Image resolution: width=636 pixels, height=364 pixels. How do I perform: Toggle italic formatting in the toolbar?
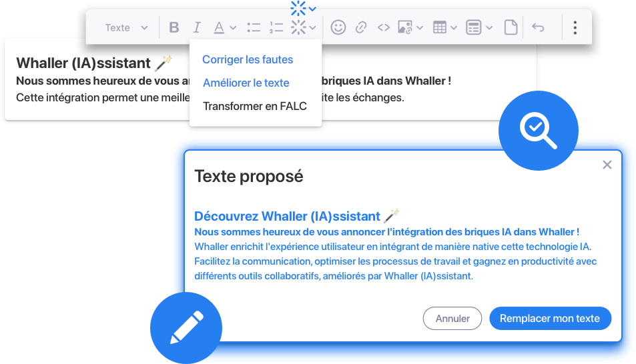pyautogui.click(x=197, y=27)
